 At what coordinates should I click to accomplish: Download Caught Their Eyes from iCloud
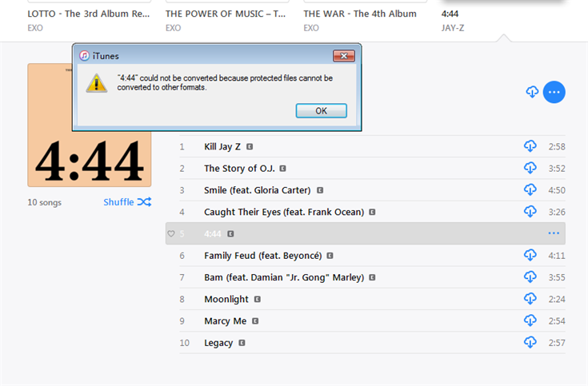coord(530,211)
